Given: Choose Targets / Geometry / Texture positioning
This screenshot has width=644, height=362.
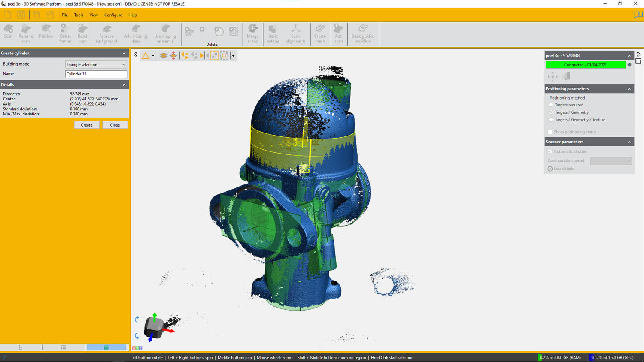Looking at the screenshot, I should pyautogui.click(x=551, y=120).
